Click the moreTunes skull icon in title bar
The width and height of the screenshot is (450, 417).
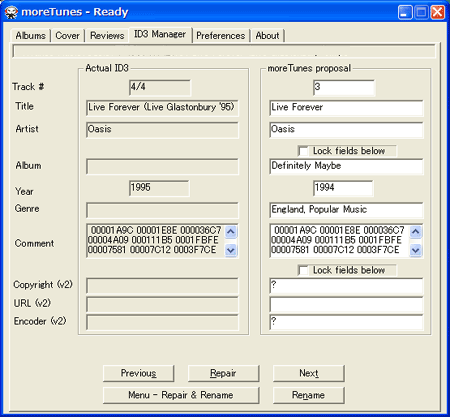[x=11, y=12]
